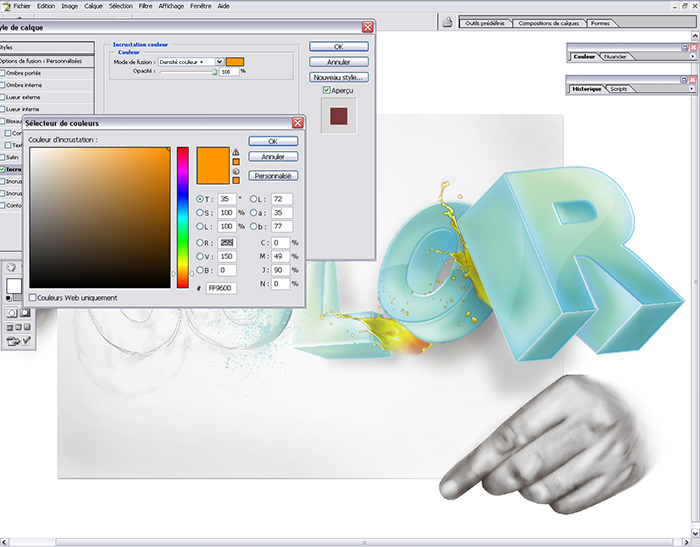
Task: Select Standard editing mode icon
Action: click(x=10, y=313)
